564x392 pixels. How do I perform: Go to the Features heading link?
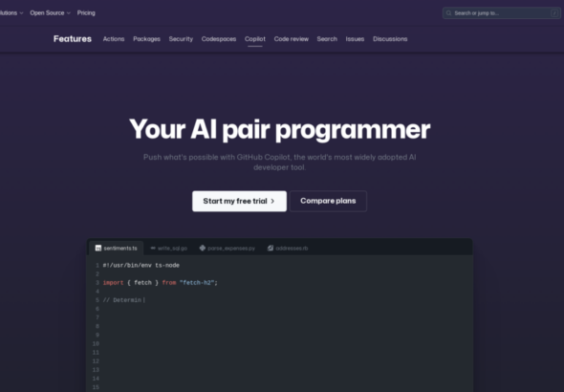[73, 39]
